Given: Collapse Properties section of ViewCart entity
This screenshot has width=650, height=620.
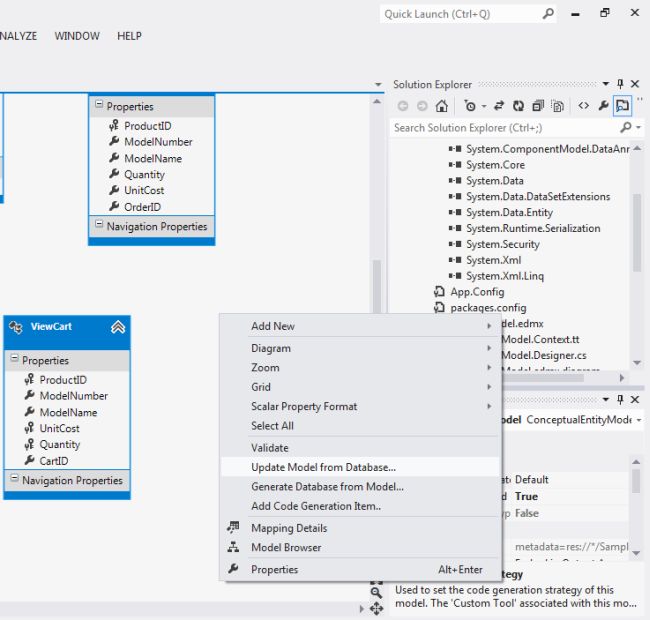Looking at the screenshot, I should [14, 358].
